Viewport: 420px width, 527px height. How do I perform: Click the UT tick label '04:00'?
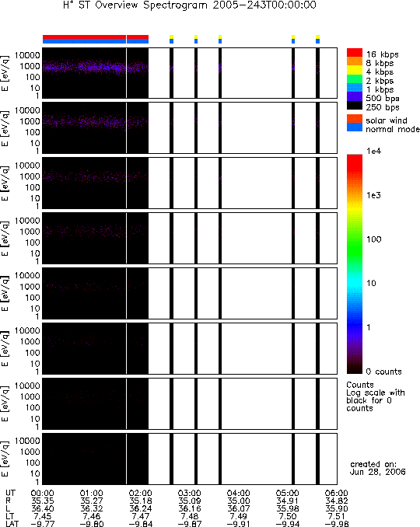pyautogui.click(x=239, y=493)
